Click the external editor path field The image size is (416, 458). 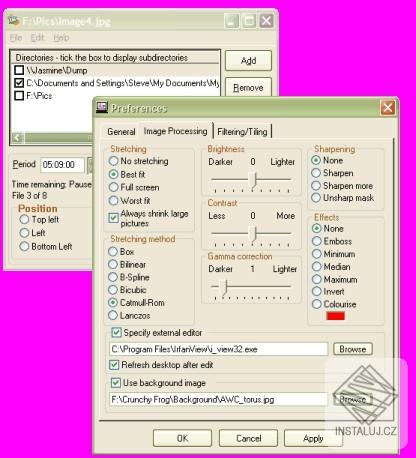click(x=219, y=349)
